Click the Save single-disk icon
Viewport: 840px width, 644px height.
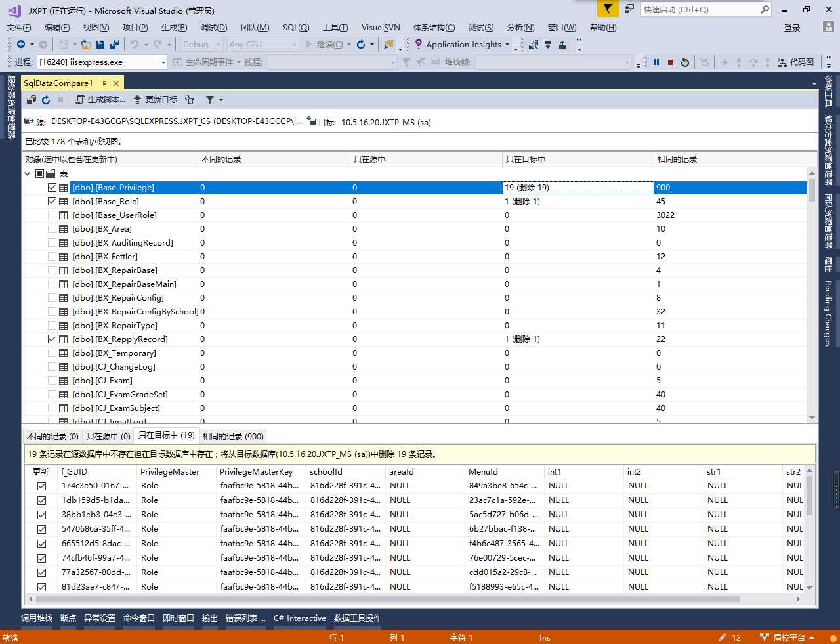pyautogui.click(x=100, y=44)
